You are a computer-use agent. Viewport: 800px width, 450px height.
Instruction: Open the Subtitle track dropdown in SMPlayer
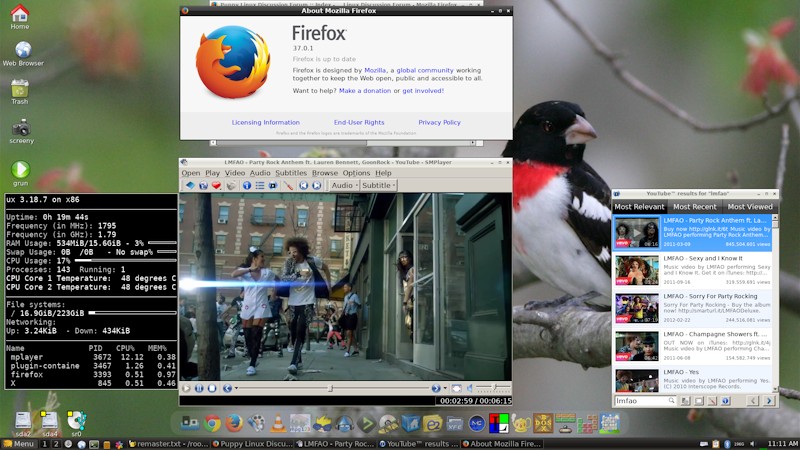(x=379, y=186)
